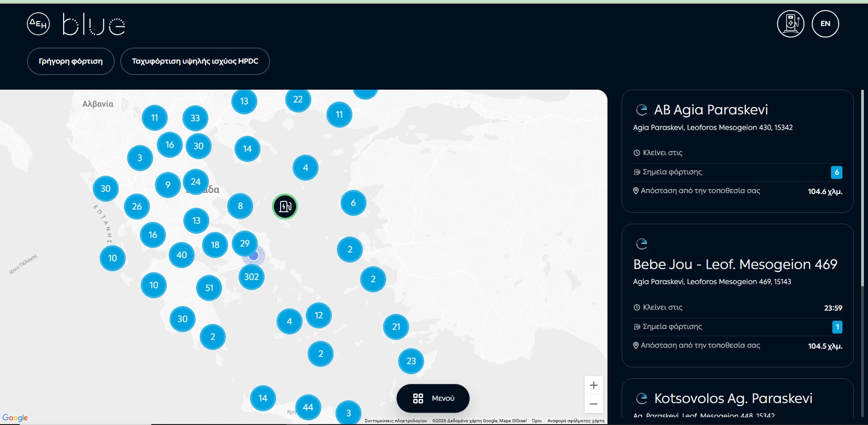The height and width of the screenshot is (425, 868).
Task: Open Bebe Jou - Leof. Mesogeion 469 title
Action: [735, 264]
